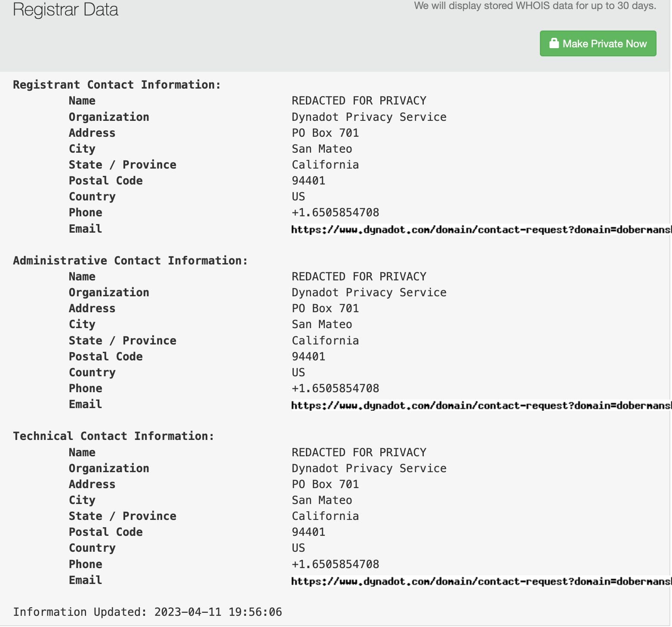
Task: Click the Technical city San Mateo value
Action: (322, 500)
